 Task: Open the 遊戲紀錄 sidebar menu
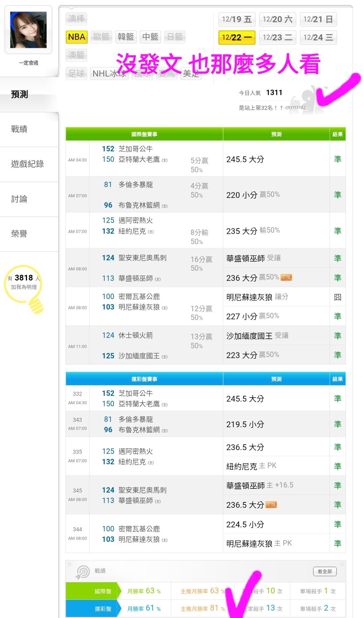pos(27,164)
